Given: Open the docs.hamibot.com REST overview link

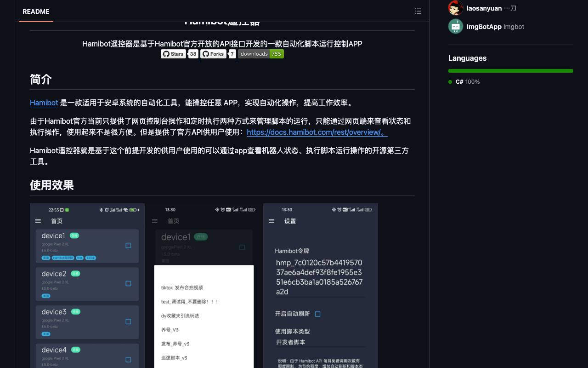Looking at the screenshot, I should coord(317,132).
